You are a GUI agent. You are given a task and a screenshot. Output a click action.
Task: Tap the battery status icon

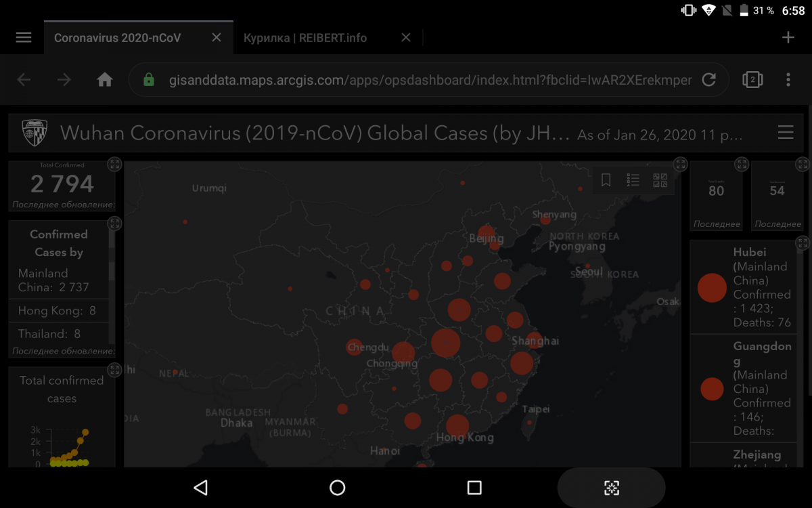click(744, 10)
